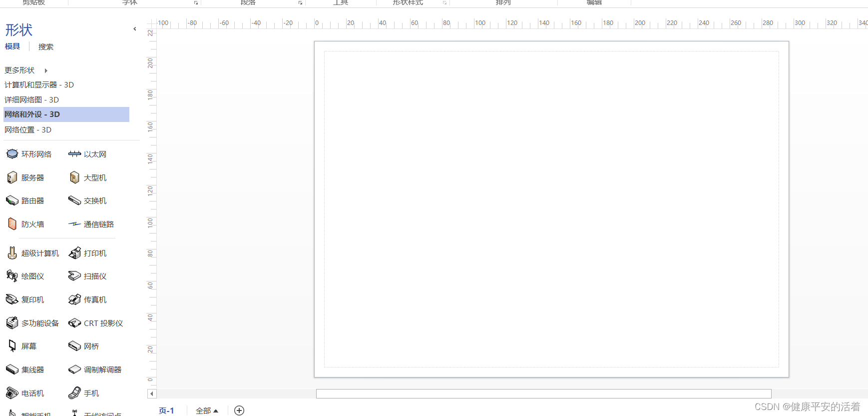Pick the 大型机 mainframe shape
The height and width of the screenshot is (416, 868).
(87, 177)
